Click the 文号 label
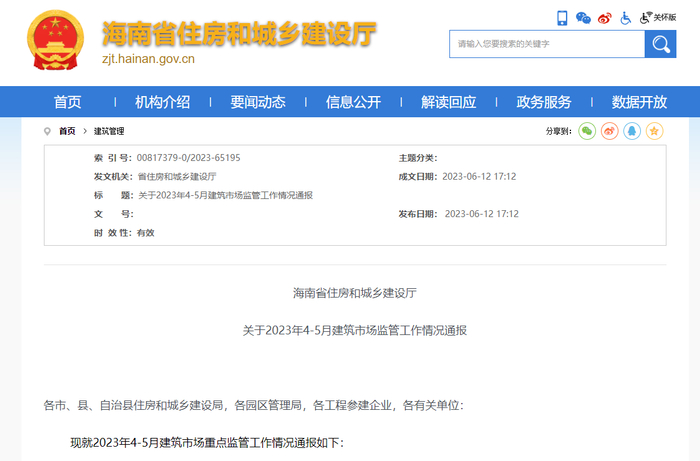The image size is (700, 461). (x=113, y=214)
